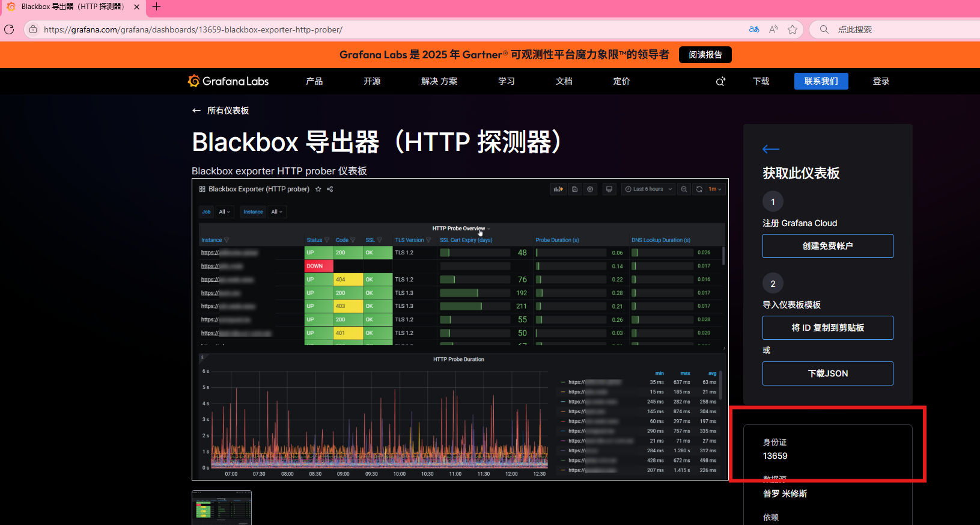Click 将 ID 复制到剪贴板 button

click(x=828, y=328)
